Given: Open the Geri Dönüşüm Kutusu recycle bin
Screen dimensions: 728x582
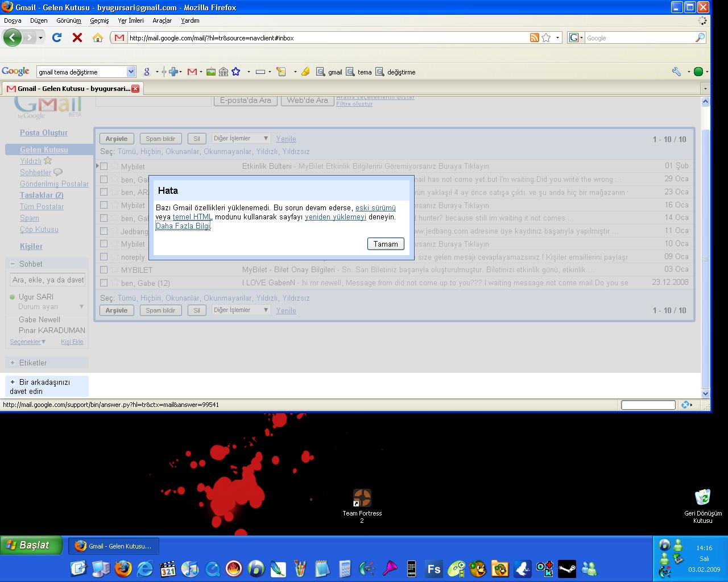Looking at the screenshot, I should (702, 506).
